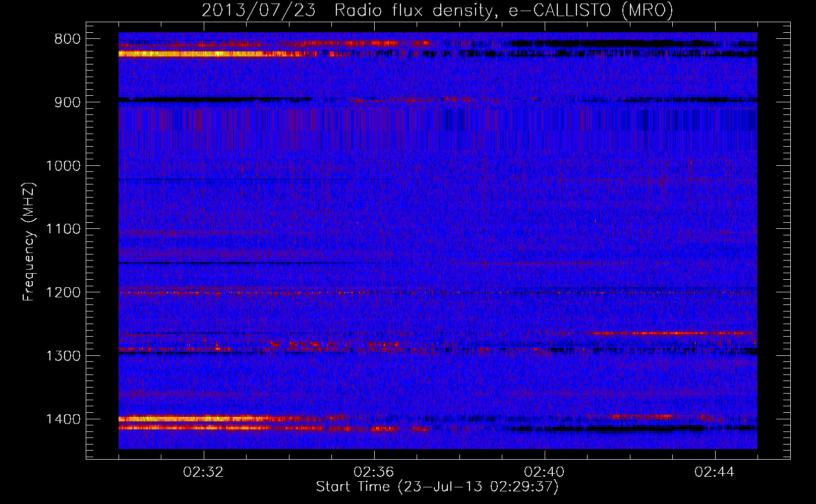Click the 1000 frequency axis label

63,166
